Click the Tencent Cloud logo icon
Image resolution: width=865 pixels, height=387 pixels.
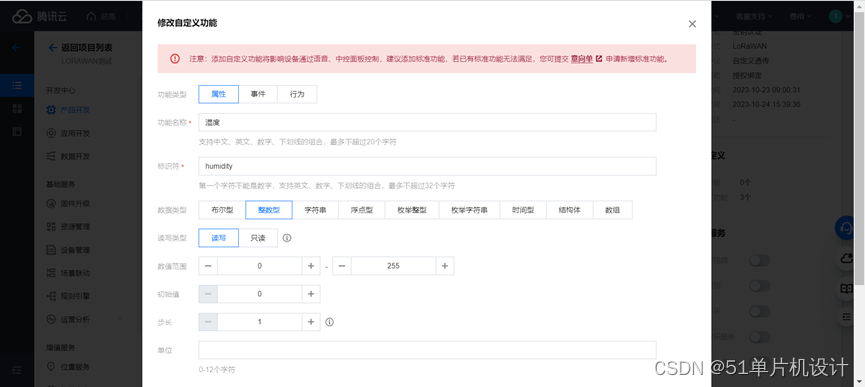22,17
